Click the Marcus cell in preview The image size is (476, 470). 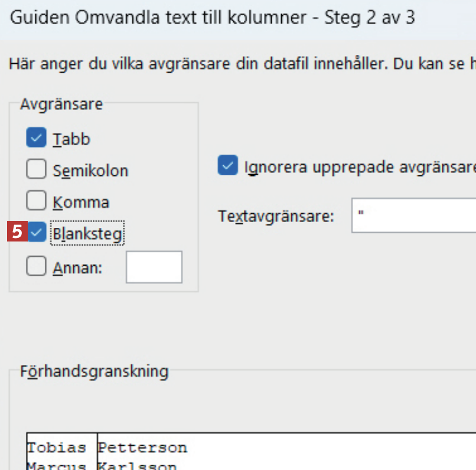[57, 465]
